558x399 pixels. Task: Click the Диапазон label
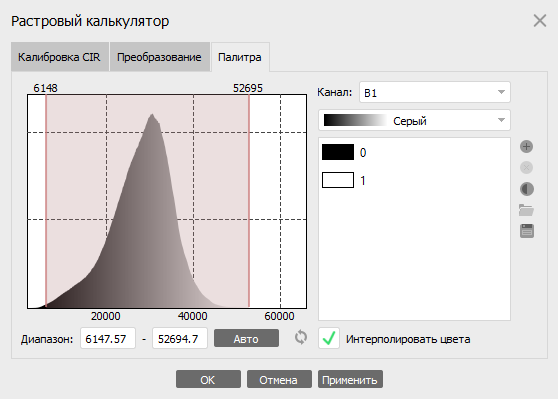point(47,339)
